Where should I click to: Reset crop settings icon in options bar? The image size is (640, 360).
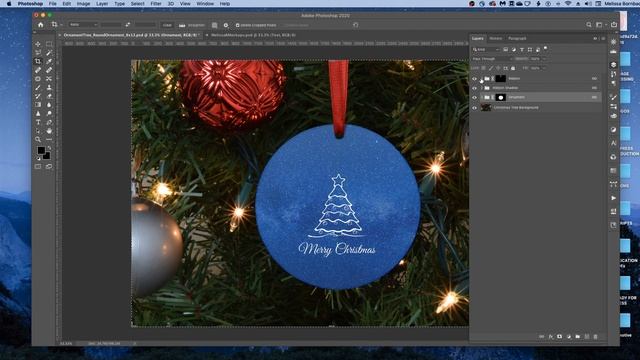356,25
